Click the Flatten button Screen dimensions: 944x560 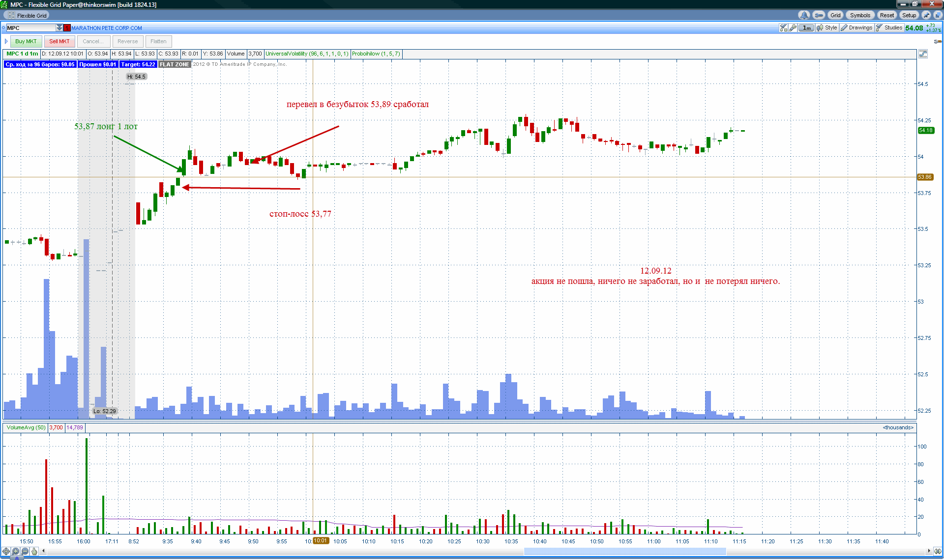tap(158, 41)
